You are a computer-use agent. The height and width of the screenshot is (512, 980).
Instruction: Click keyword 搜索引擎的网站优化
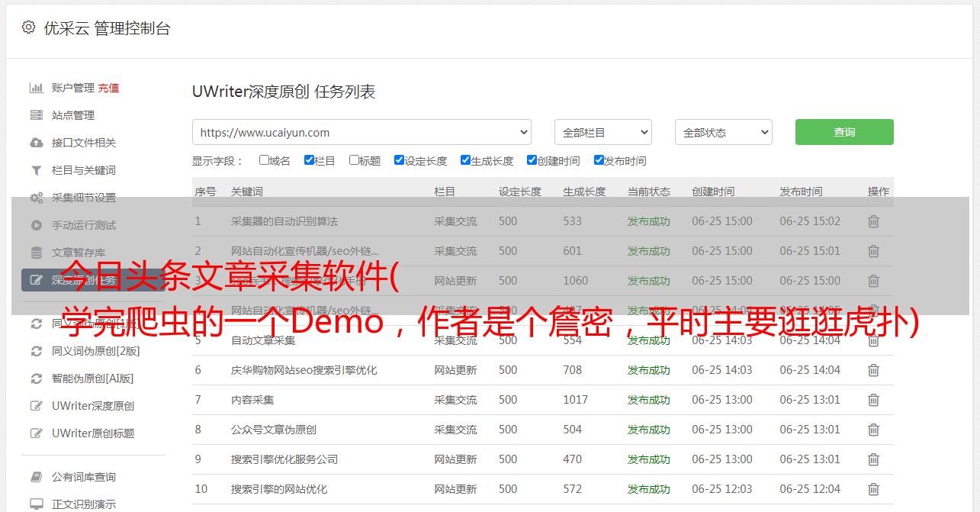click(x=279, y=489)
